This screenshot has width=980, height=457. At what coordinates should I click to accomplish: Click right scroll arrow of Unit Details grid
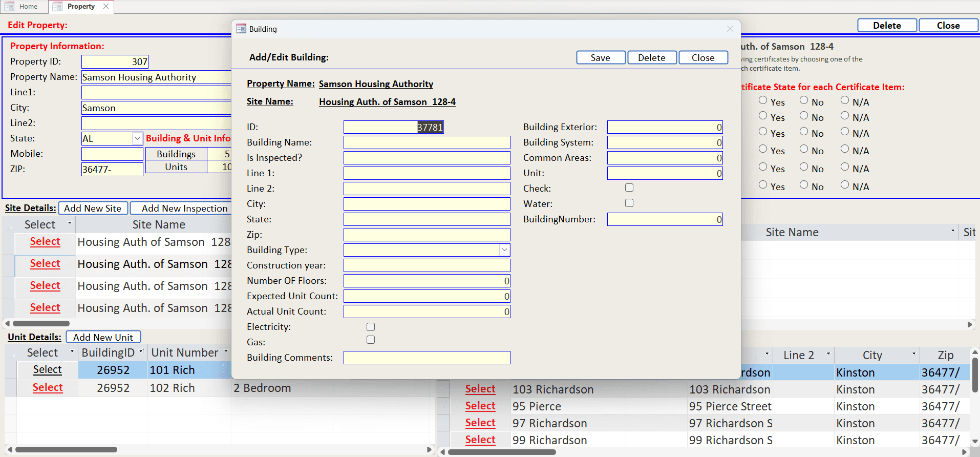tap(429, 450)
